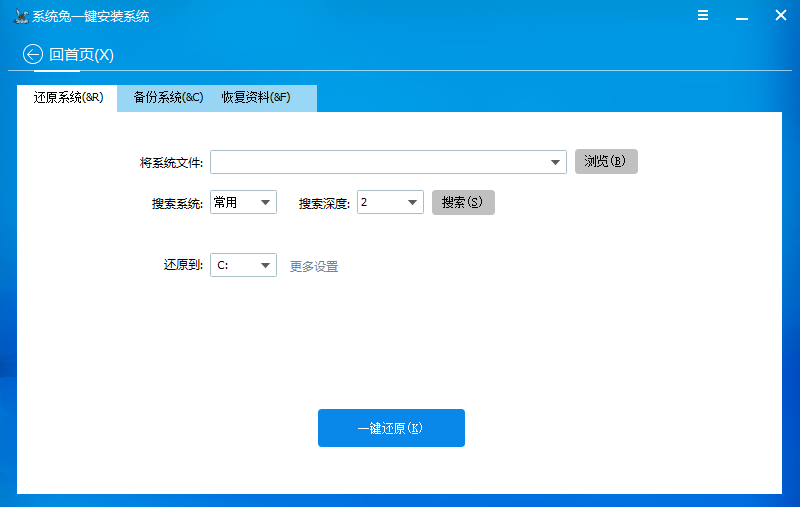Click the 浏览(B) button
800x507 pixels.
pos(606,162)
